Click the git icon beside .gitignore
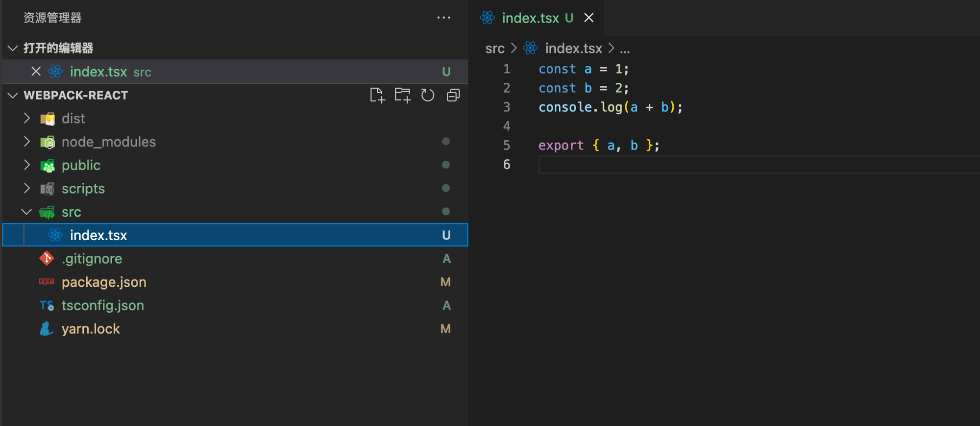The image size is (980, 426). pyautogui.click(x=47, y=258)
